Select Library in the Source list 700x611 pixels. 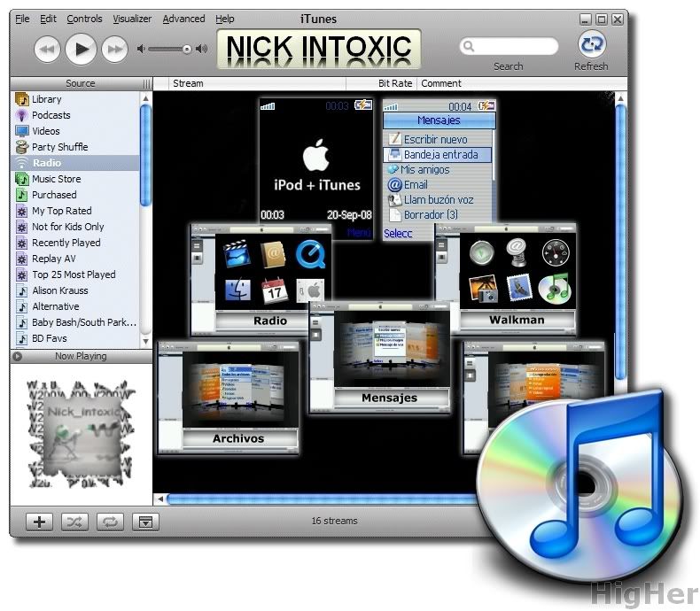75,99
